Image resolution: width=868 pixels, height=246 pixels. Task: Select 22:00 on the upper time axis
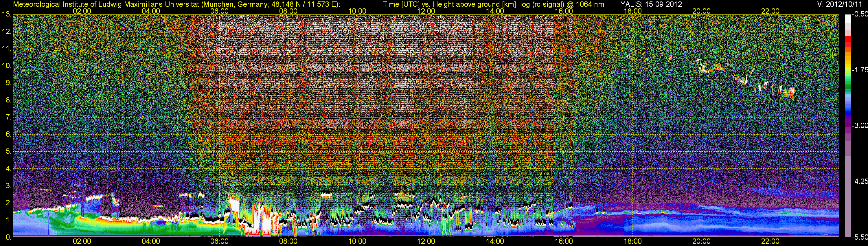[770, 11]
